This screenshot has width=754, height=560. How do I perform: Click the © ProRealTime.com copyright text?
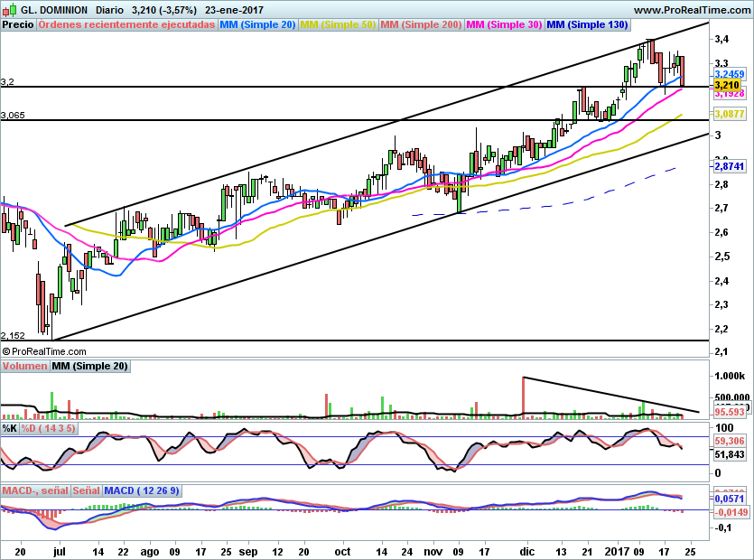point(44,351)
